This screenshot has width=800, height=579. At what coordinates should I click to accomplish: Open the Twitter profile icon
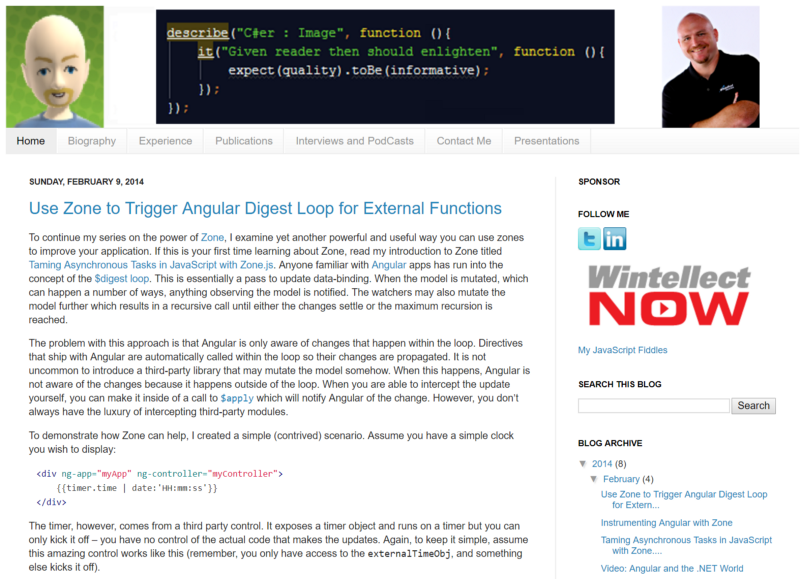coord(589,239)
